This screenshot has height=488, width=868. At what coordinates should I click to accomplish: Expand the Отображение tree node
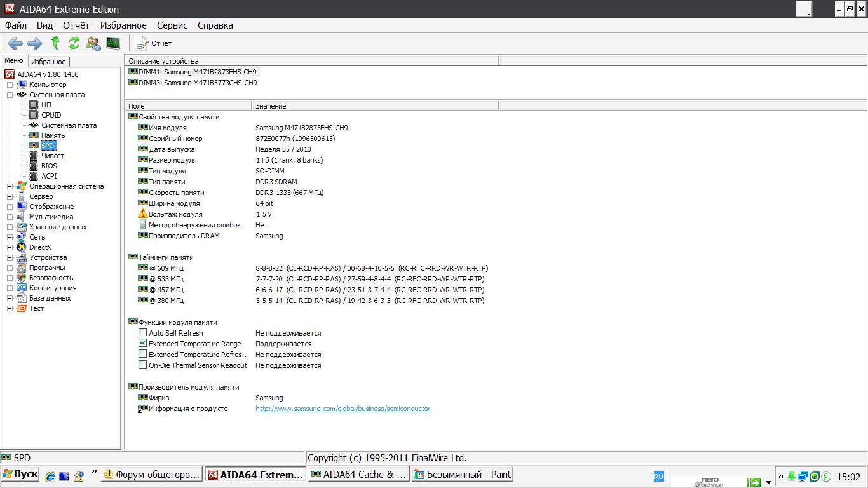pyautogui.click(x=10, y=207)
